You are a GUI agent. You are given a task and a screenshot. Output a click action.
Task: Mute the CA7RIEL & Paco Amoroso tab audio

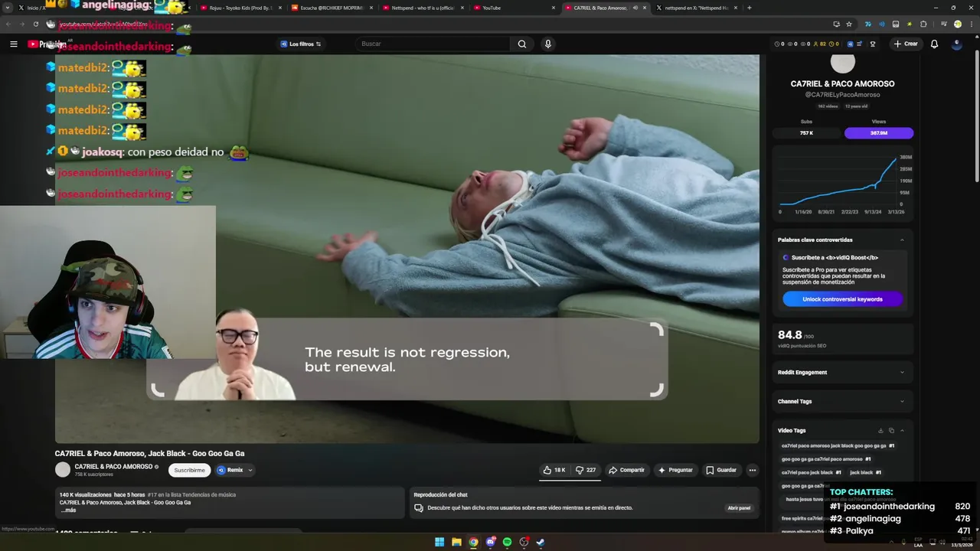pyautogui.click(x=635, y=8)
